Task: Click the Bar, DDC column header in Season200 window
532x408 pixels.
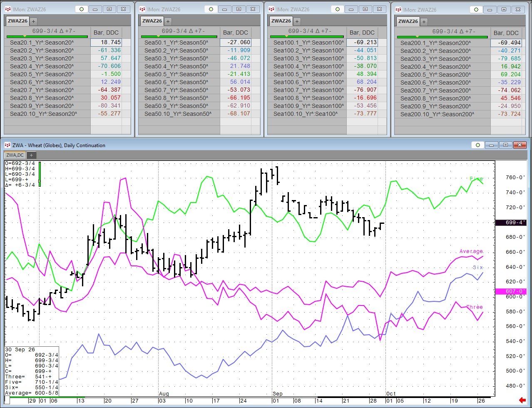Action: (506, 33)
